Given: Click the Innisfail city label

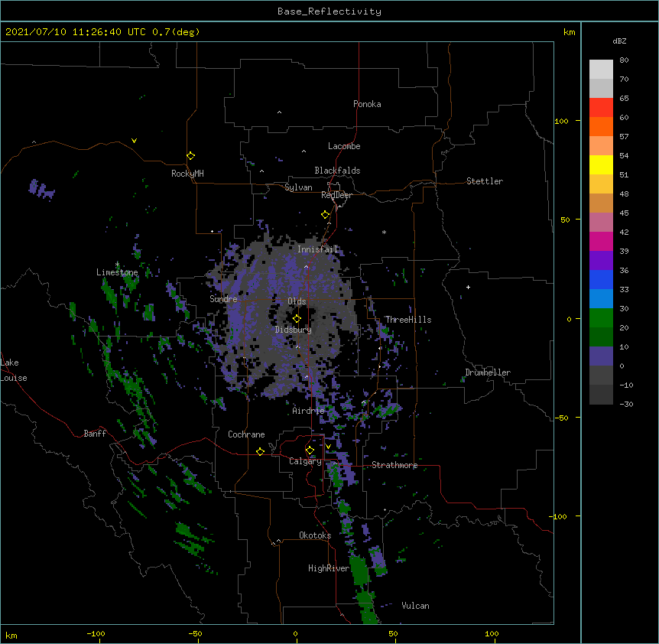Looking at the screenshot, I should [x=317, y=249].
